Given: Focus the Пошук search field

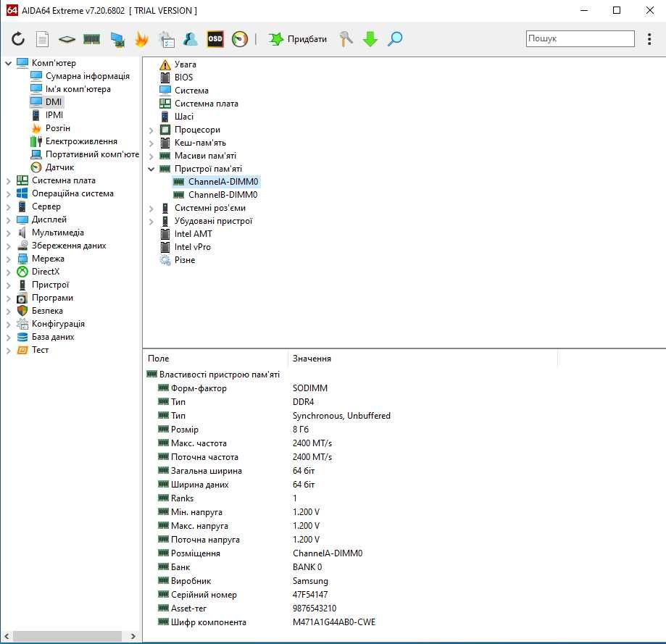Looking at the screenshot, I should coord(580,38).
